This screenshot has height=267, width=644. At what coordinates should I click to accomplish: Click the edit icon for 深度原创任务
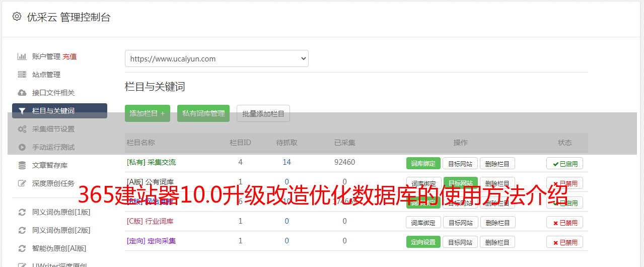(22, 183)
